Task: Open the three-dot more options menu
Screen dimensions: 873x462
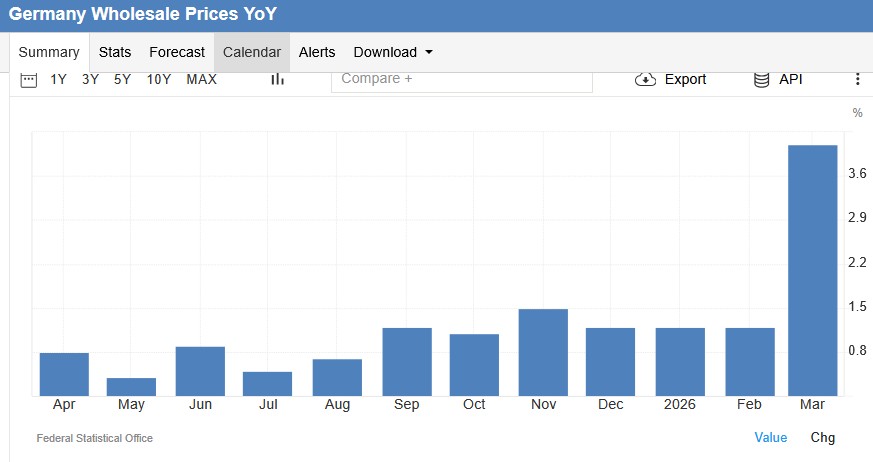Action: pyautogui.click(x=857, y=79)
